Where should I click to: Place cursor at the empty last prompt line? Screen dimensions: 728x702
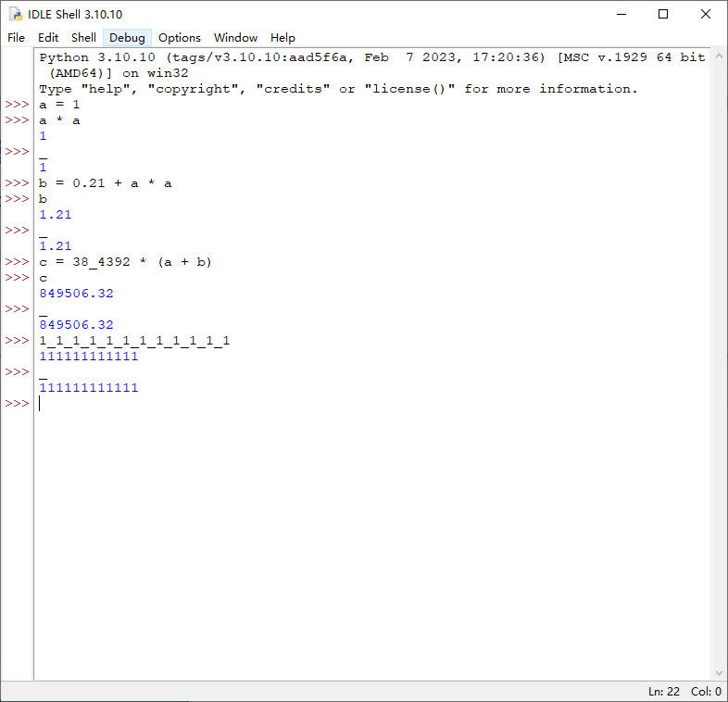point(371,404)
